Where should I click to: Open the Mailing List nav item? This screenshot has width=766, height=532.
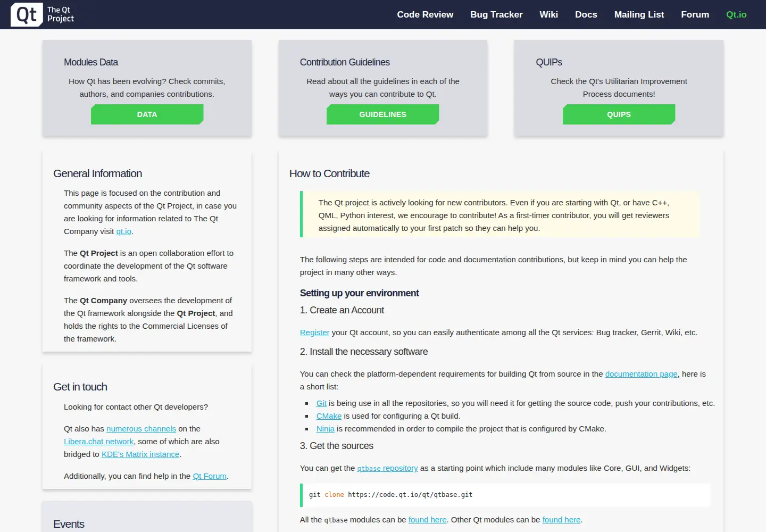639,14
